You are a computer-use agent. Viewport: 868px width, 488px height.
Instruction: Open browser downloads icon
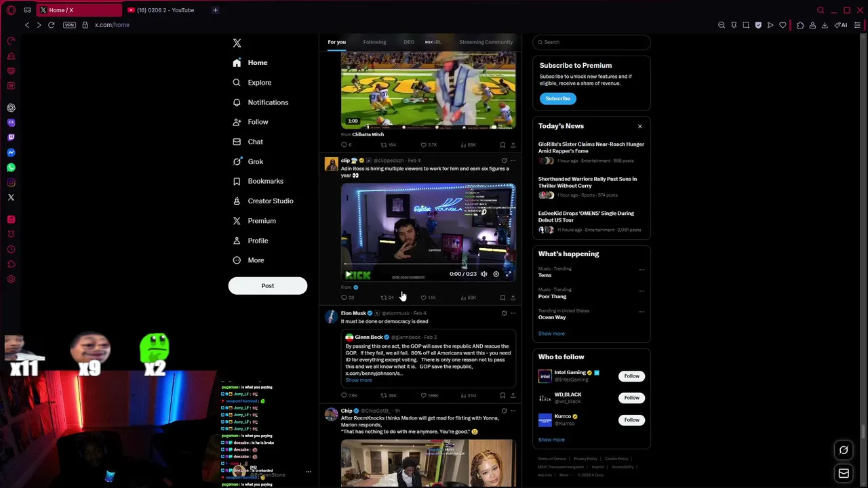click(x=825, y=25)
